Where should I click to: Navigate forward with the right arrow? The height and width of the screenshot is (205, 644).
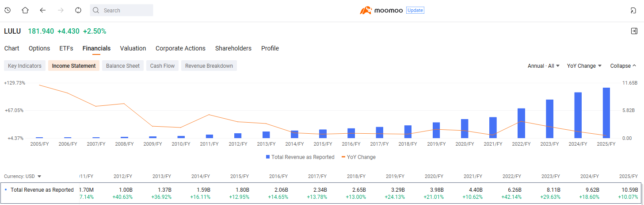[61, 10]
